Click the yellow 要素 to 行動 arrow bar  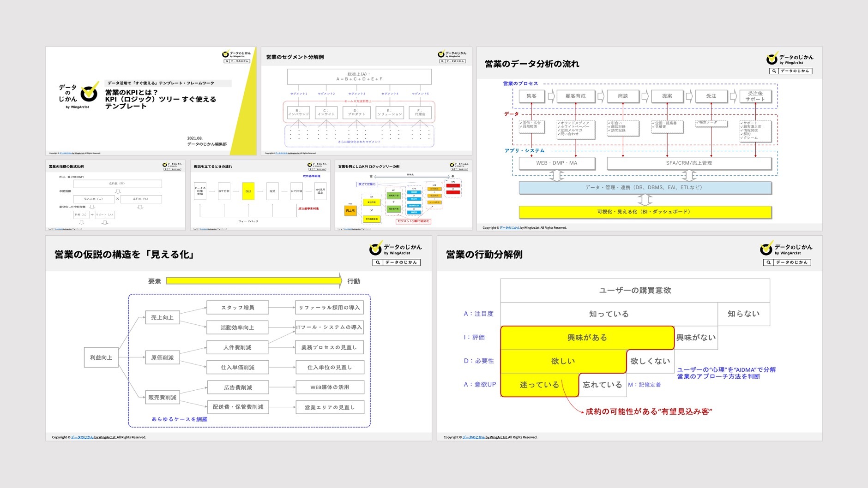[x=254, y=280]
